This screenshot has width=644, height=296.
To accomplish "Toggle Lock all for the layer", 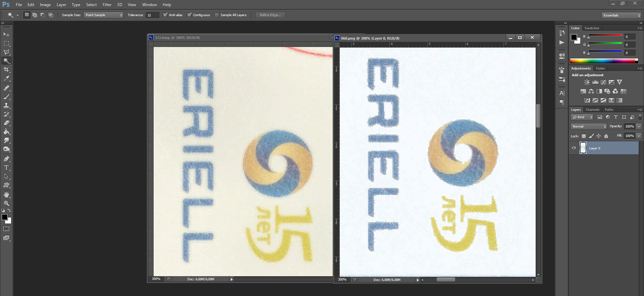I will tap(606, 136).
